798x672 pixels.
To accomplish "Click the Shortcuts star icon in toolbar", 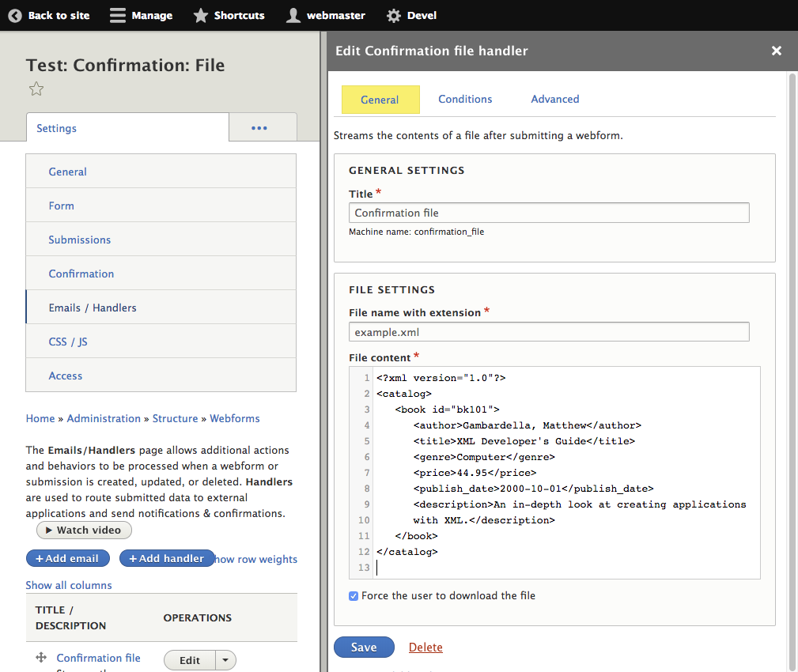I will click(201, 15).
